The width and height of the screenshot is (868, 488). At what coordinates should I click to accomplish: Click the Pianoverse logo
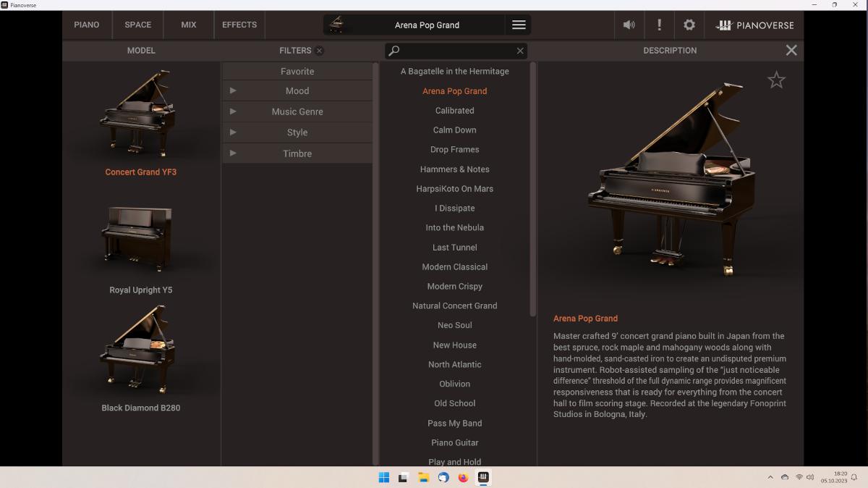click(x=754, y=25)
